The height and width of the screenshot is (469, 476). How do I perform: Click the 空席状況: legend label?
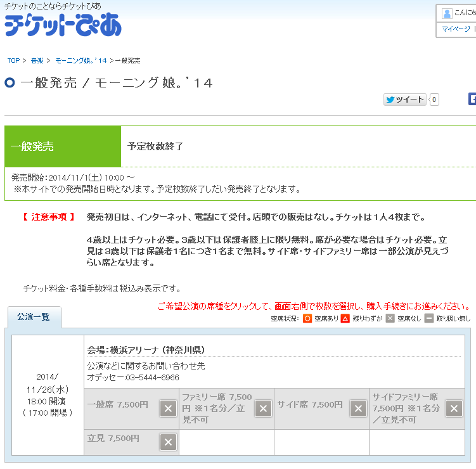click(285, 318)
